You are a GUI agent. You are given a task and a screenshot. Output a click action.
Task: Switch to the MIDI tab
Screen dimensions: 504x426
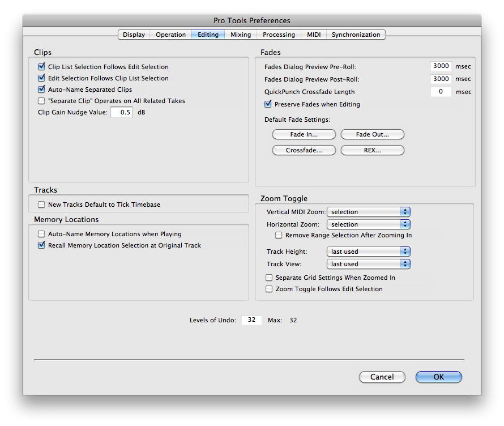tap(314, 35)
